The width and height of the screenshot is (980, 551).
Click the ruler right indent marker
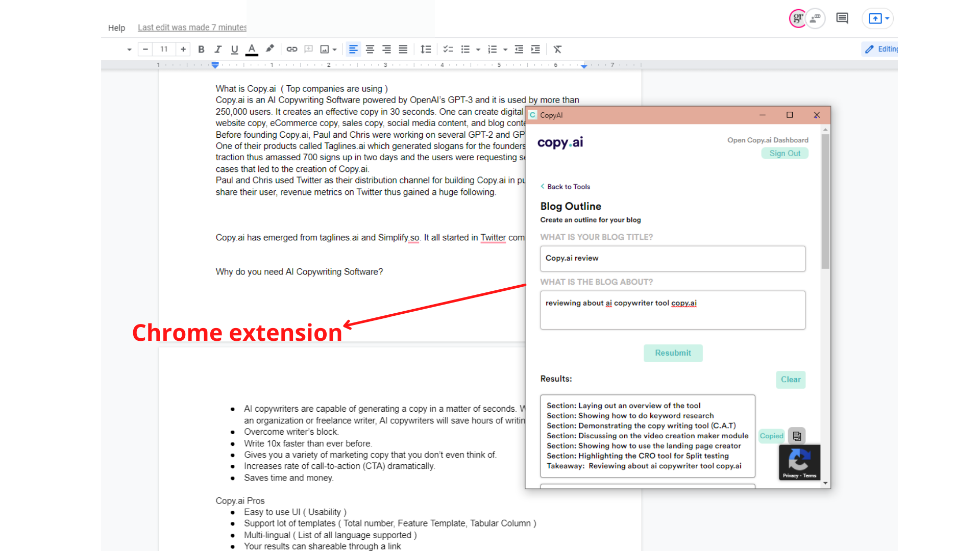584,66
